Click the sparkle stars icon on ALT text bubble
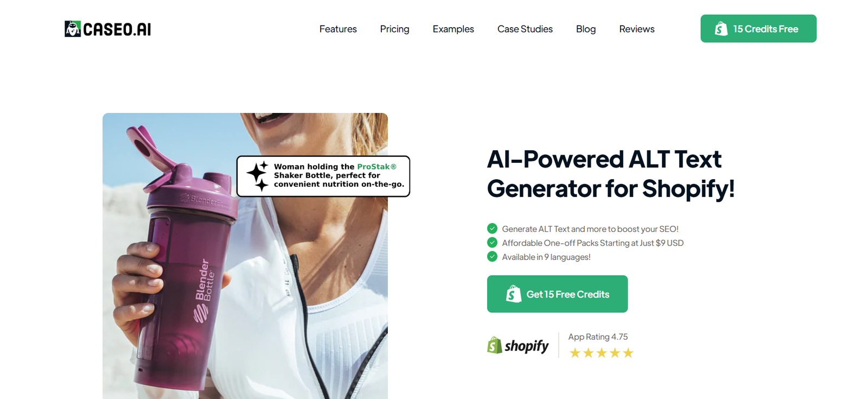Screen dimensions: 868x399 point(258,176)
